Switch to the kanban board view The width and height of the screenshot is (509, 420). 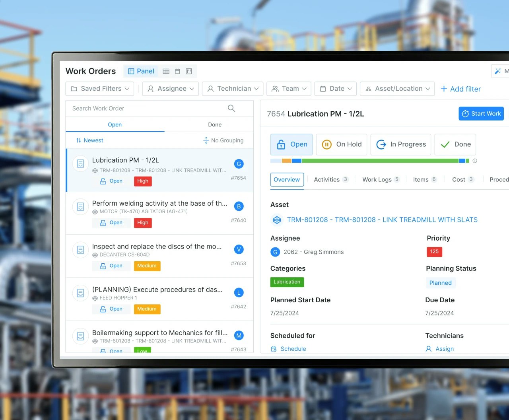[x=188, y=71]
